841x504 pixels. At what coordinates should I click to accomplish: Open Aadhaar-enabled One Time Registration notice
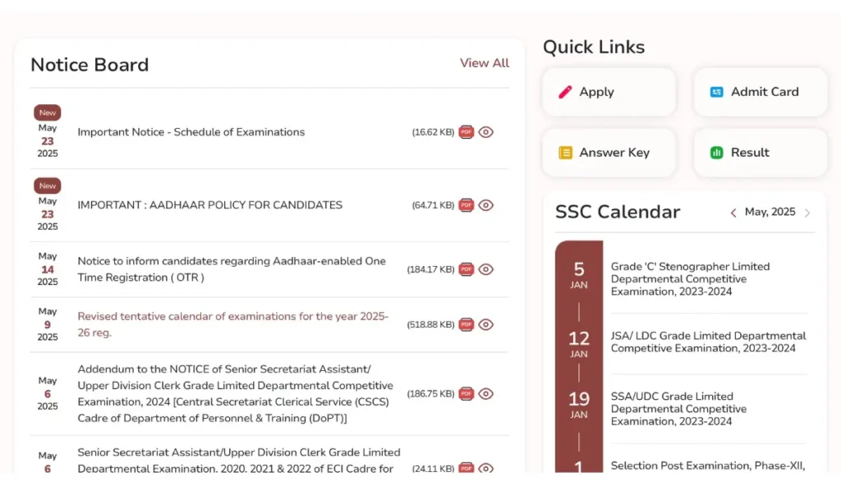232,269
